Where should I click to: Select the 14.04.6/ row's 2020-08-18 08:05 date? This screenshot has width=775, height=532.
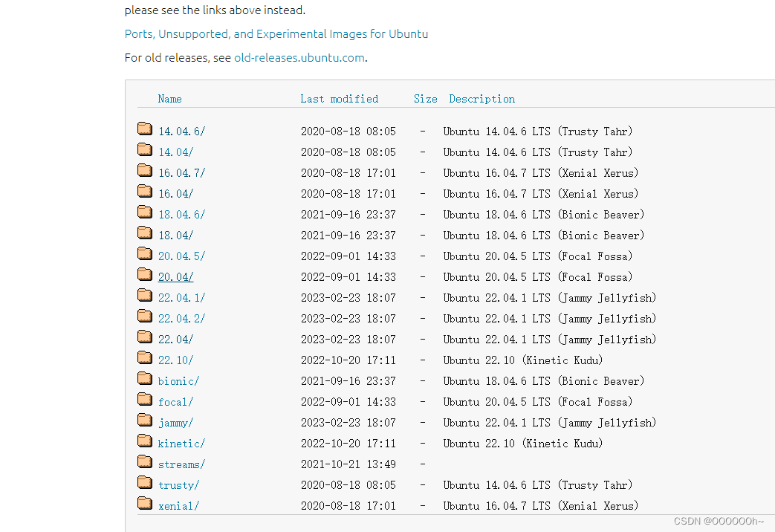pyautogui.click(x=348, y=132)
